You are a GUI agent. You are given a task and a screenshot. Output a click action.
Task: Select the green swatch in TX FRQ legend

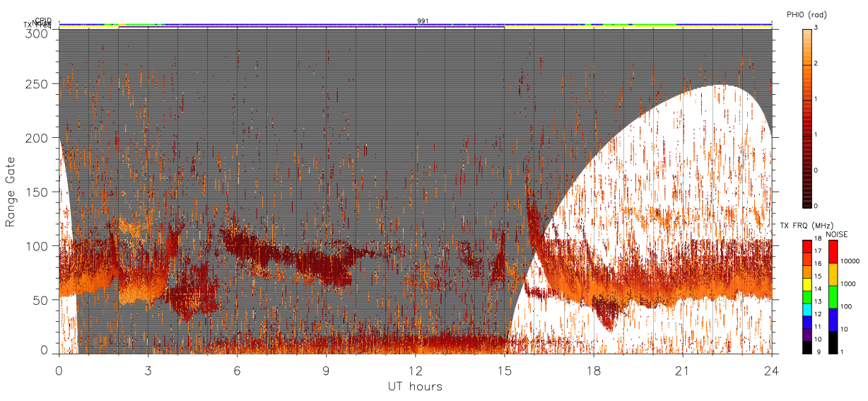[x=807, y=296]
